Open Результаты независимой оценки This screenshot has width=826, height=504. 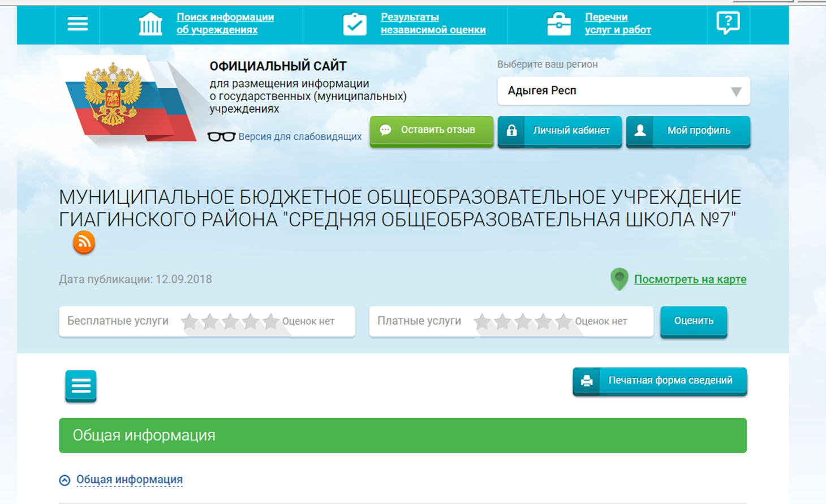(433, 24)
